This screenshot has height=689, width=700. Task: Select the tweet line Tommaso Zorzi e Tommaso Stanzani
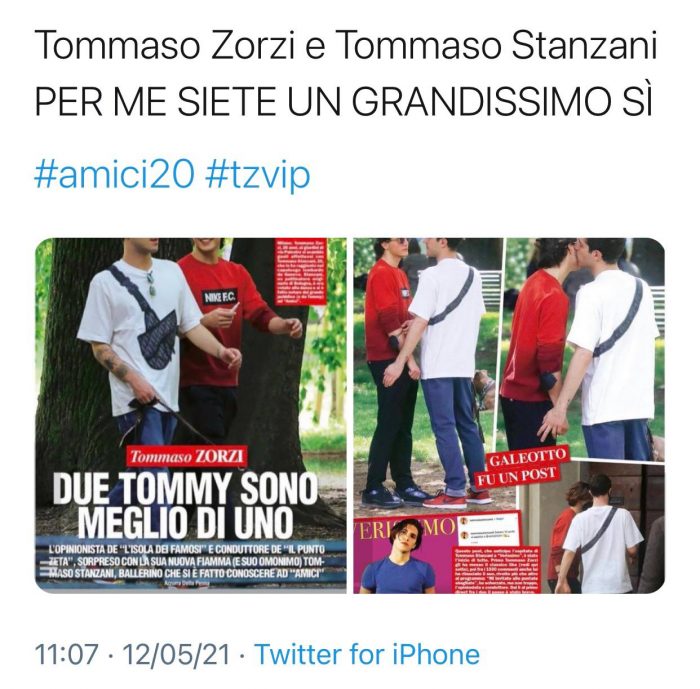(x=345, y=46)
